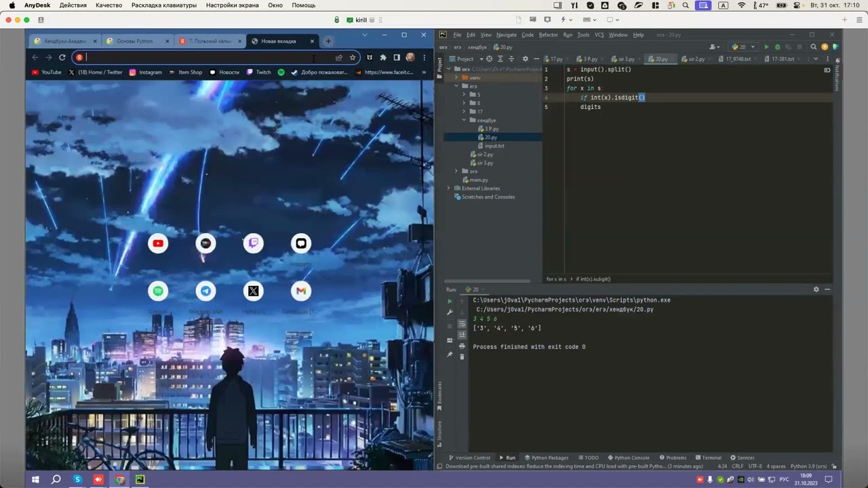868x488 pixels.
Task: Open Chrome tab search dropdown arrow
Action: (x=365, y=35)
